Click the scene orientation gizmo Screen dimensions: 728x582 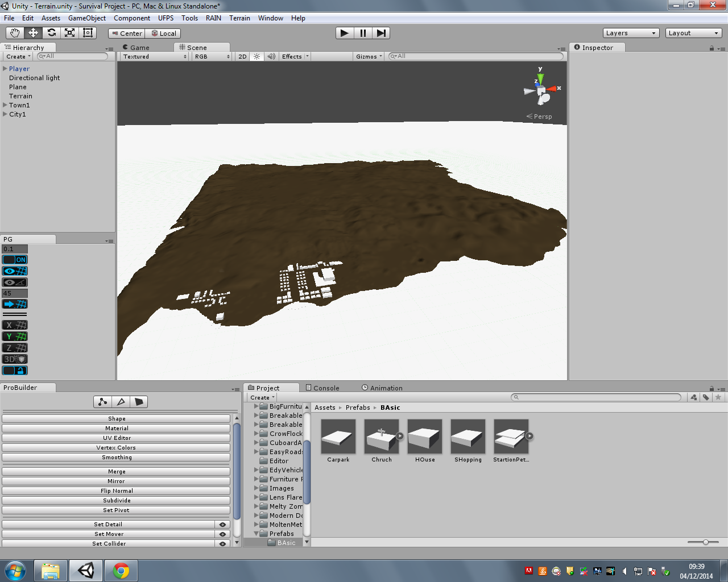[x=541, y=90]
